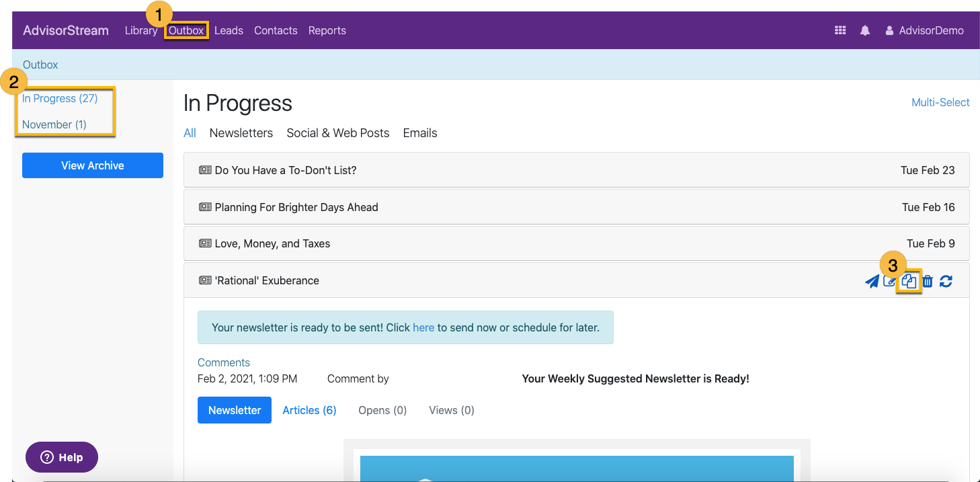Open the Help widget
Screen dimensions: 980x482
click(x=62, y=457)
